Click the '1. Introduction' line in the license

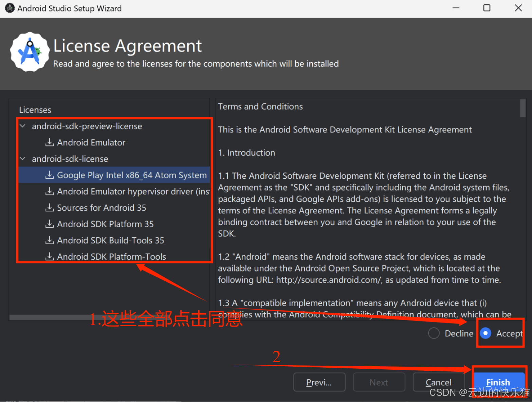click(x=246, y=153)
